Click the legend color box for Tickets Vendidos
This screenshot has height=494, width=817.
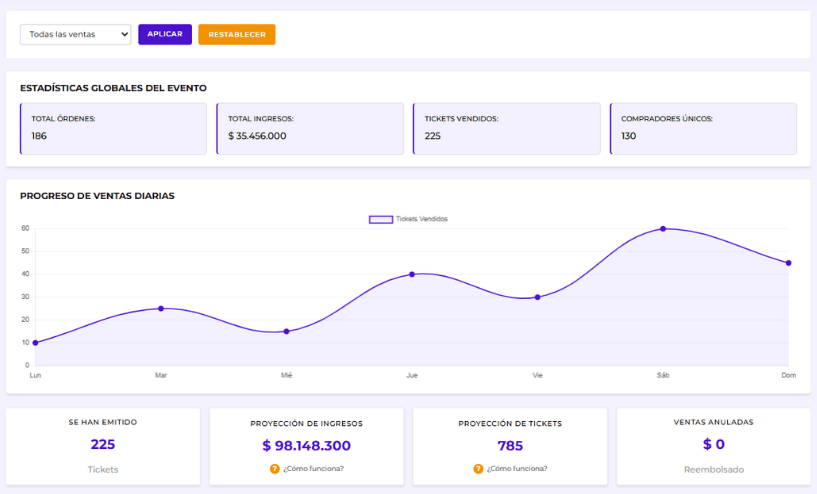pyautogui.click(x=381, y=219)
